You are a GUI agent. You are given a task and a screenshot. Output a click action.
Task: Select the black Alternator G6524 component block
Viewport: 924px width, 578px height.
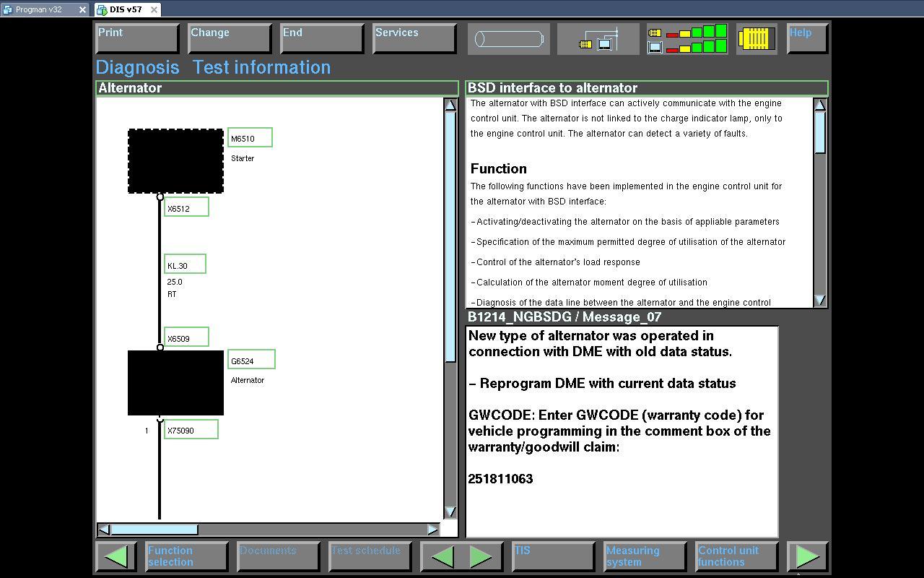coord(175,383)
